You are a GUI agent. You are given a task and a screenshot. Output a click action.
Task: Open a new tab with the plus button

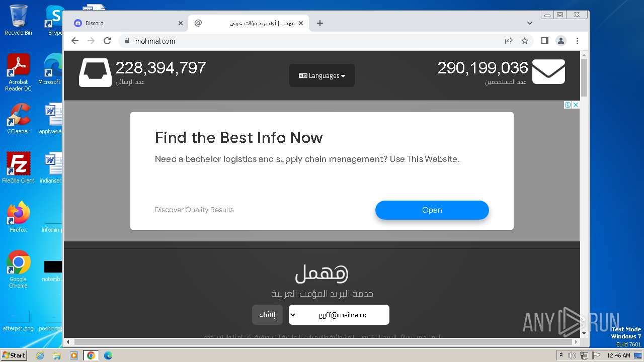320,23
